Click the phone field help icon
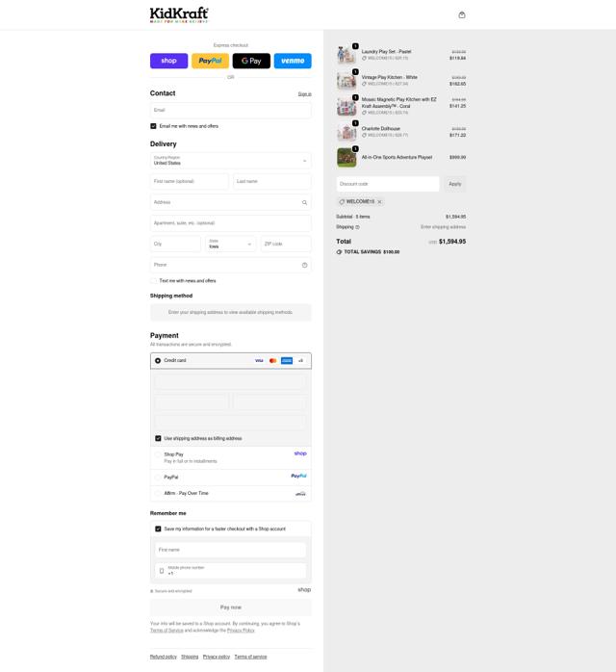This screenshot has height=672, width=616. (304, 266)
